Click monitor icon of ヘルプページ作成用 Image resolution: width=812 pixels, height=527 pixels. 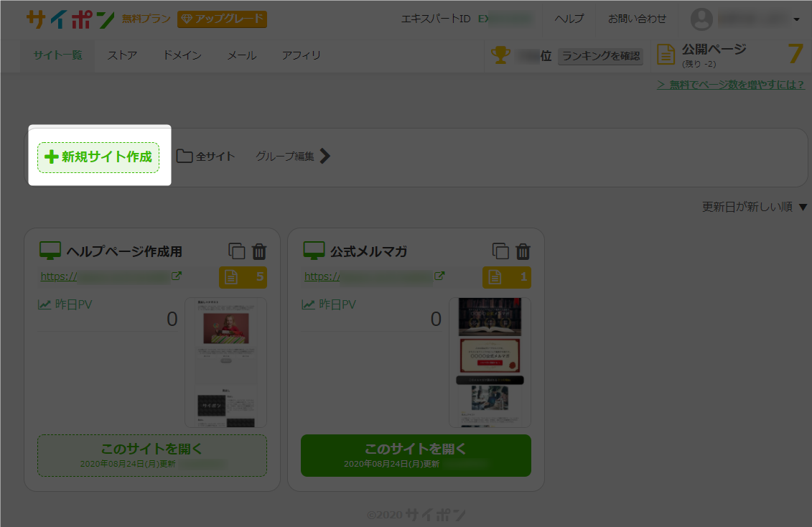point(50,251)
